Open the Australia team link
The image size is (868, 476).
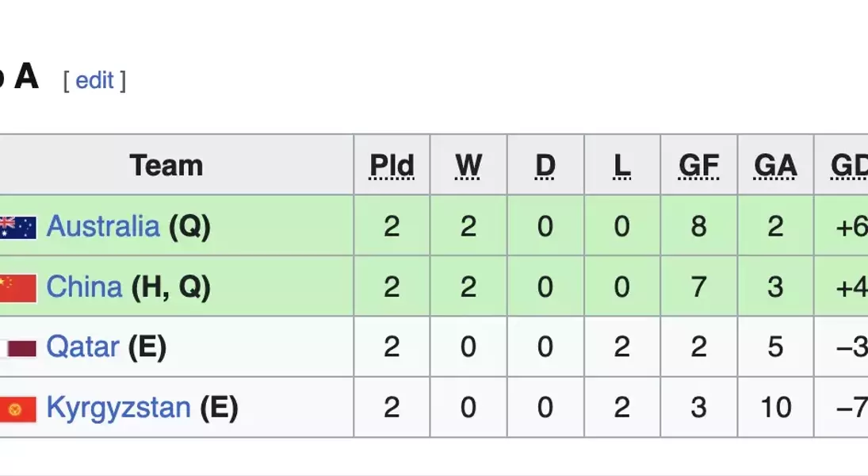pyautogui.click(x=103, y=226)
